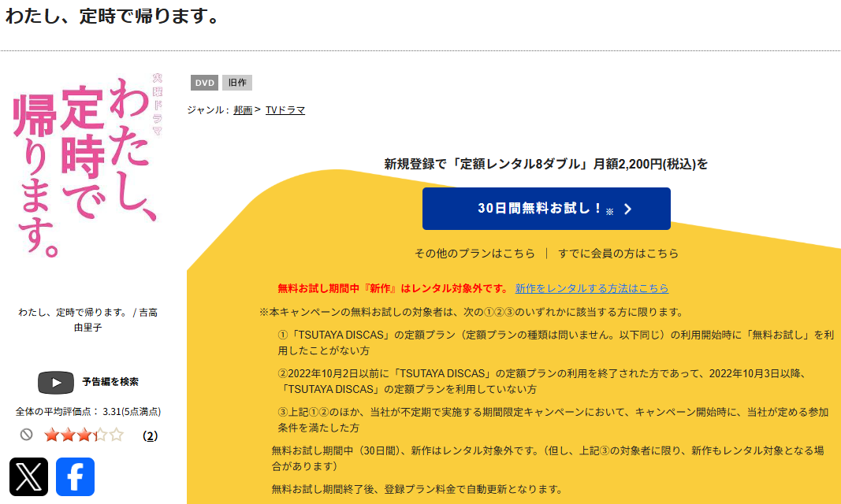Click the YouTube play icon for trailer
This screenshot has height=504, width=841.
coord(56,383)
